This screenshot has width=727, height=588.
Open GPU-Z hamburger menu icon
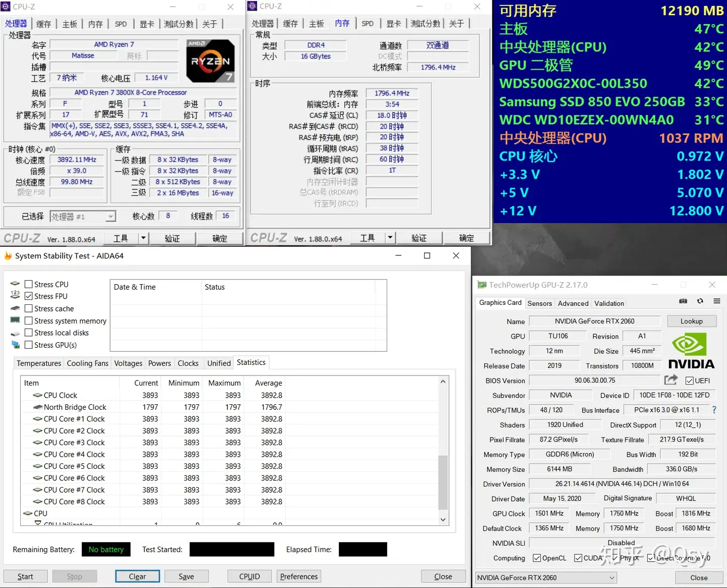(716, 301)
